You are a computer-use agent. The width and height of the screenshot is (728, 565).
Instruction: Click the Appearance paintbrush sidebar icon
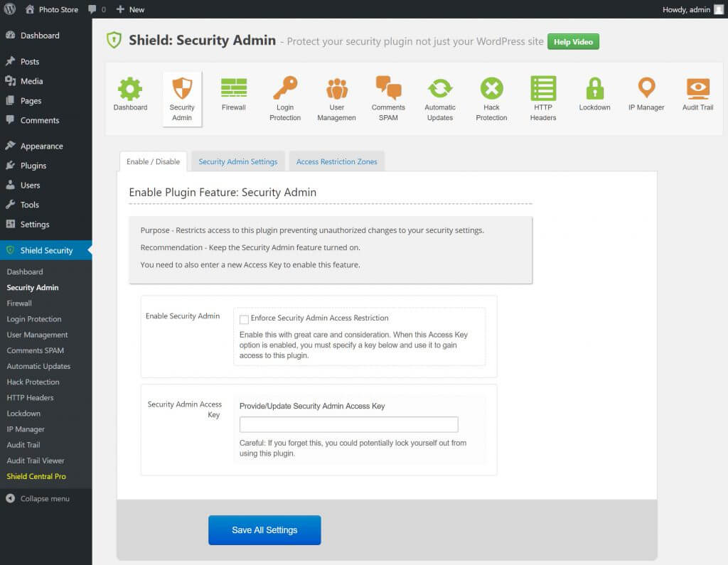(10, 146)
